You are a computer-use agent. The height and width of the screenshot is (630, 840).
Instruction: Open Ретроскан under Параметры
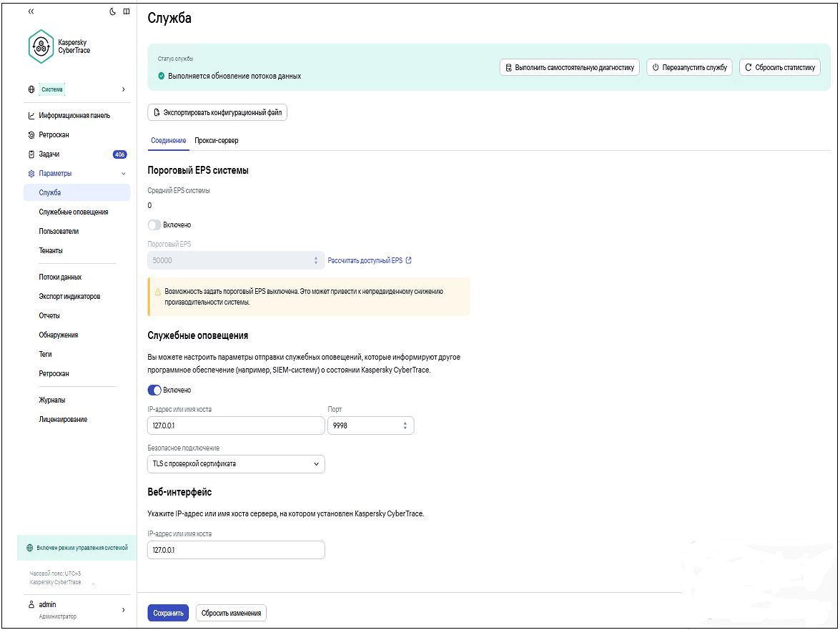(x=54, y=374)
